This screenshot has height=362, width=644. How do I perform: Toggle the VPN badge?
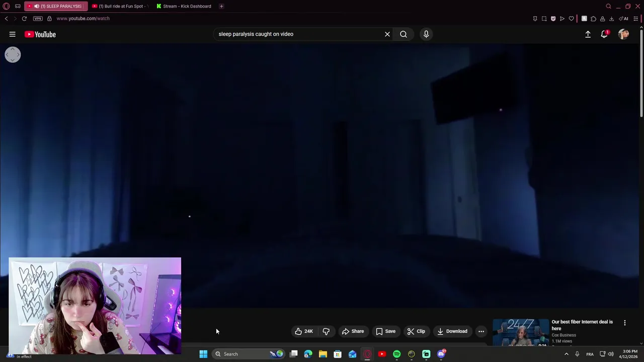38,19
